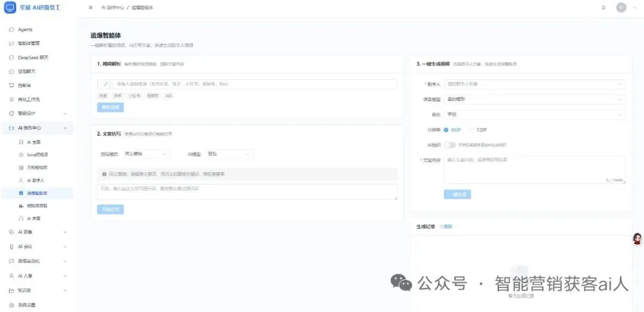Expand the 知识库 submenu

[x=65, y=291]
